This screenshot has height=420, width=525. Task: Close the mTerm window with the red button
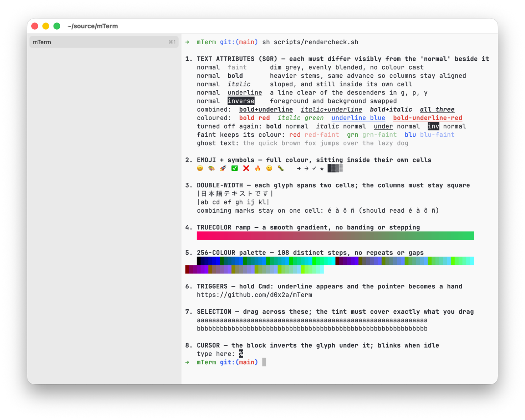[x=35, y=26]
